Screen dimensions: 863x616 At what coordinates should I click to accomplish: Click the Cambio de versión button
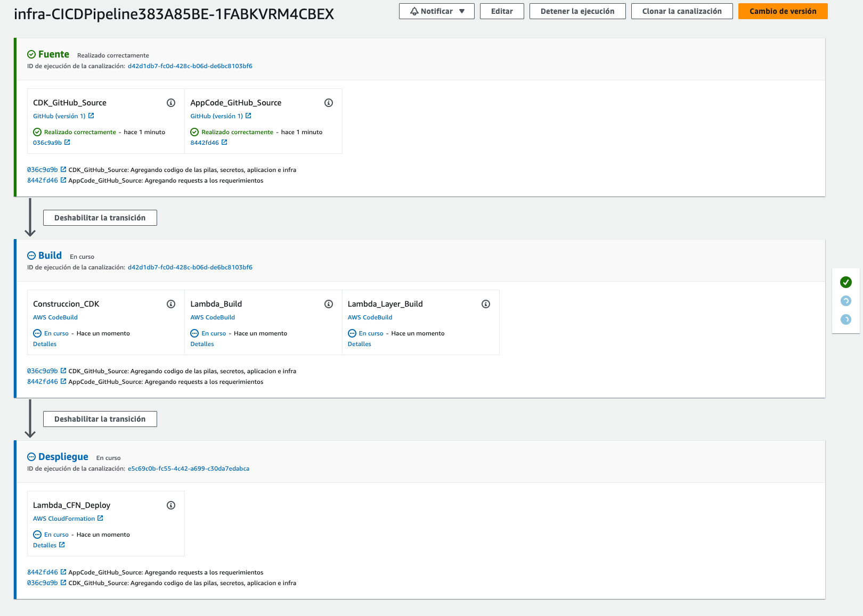[783, 10]
